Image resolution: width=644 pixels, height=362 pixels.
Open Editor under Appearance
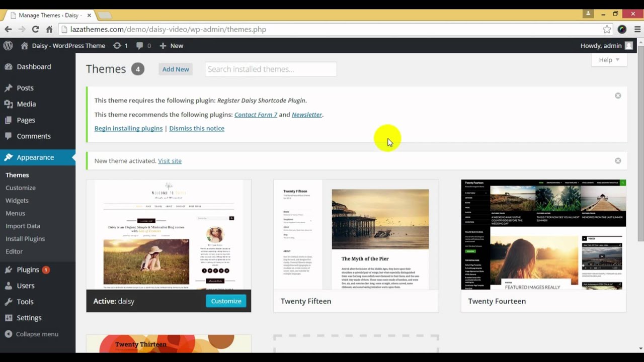14,251
